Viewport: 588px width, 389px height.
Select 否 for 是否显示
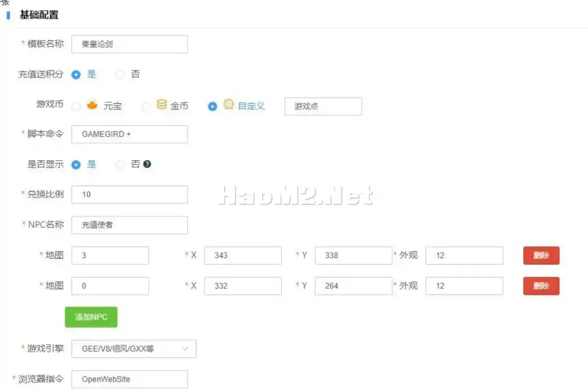[120, 165]
